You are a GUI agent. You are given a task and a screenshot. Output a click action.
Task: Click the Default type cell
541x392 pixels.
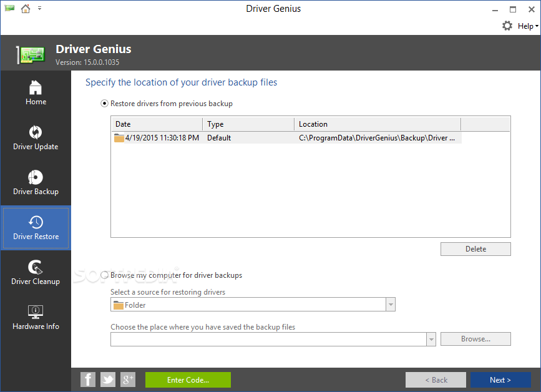pyautogui.click(x=219, y=138)
